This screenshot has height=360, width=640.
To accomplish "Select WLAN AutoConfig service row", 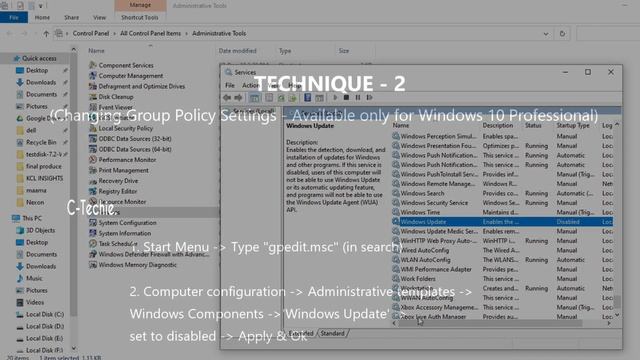I will tap(502, 260).
